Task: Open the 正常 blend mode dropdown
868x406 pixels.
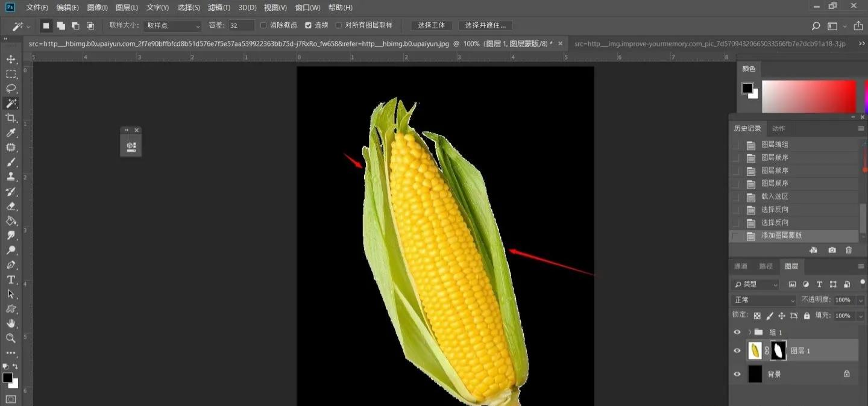Action: coord(763,299)
